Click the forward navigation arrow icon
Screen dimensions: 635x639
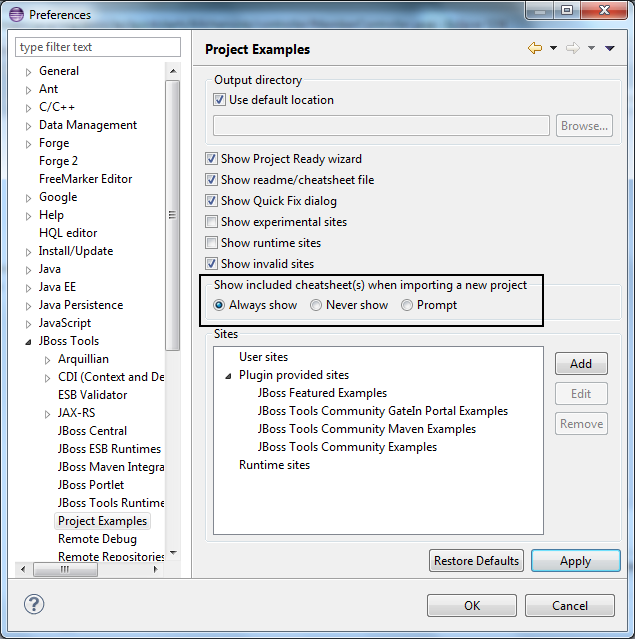pos(573,48)
